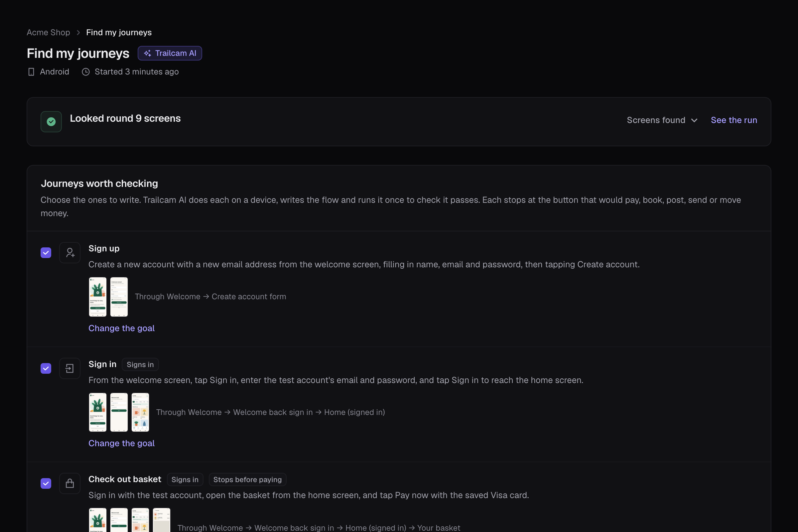
Task: Click the Sign up user-plus icon
Action: coord(70,253)
